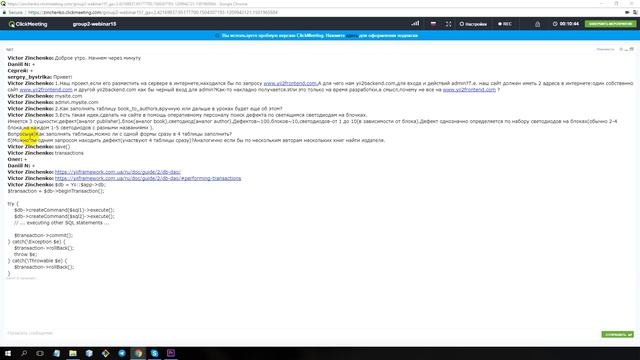This screenshot has width=640, height=360.
Task: Click the 'admin.mysite.com' chat message
Action: (76, 102)
